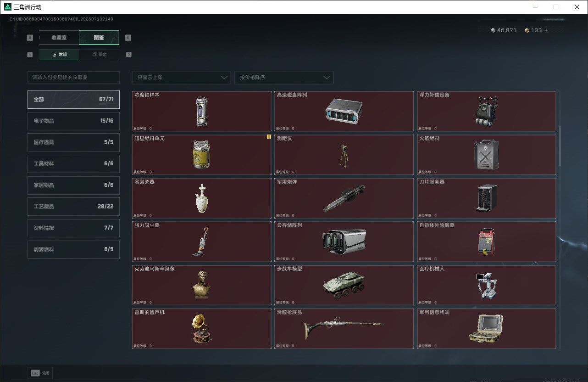Select the 工艺藏品 category in sidebar
588x382 pixels.
click(x=73, y=207)
